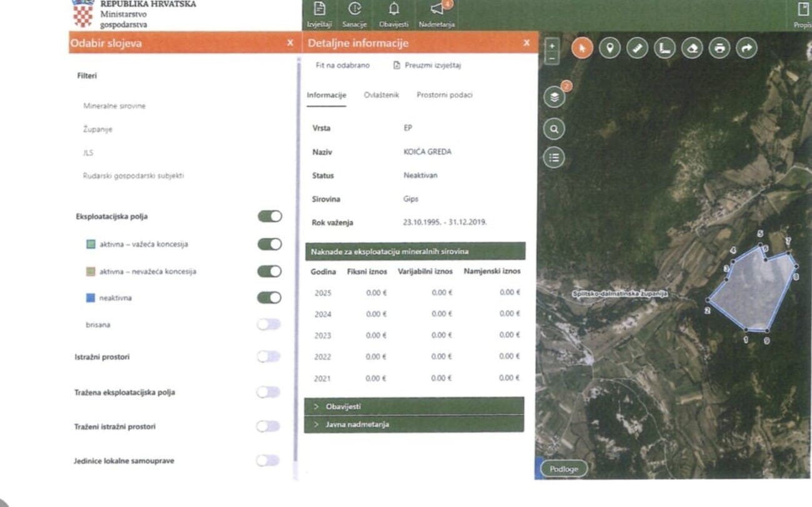Zoom in the map with plus
The image size is (812, 507).
(x=552, y=46)
